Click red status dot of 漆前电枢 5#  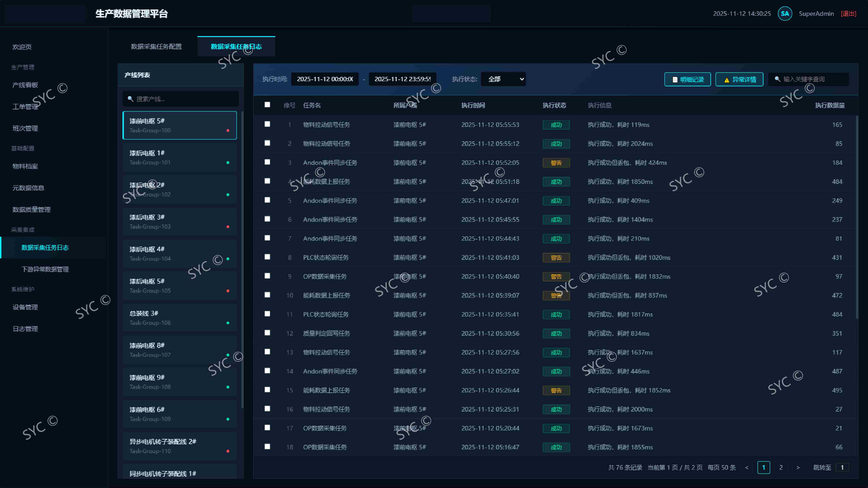pos(228,130)
